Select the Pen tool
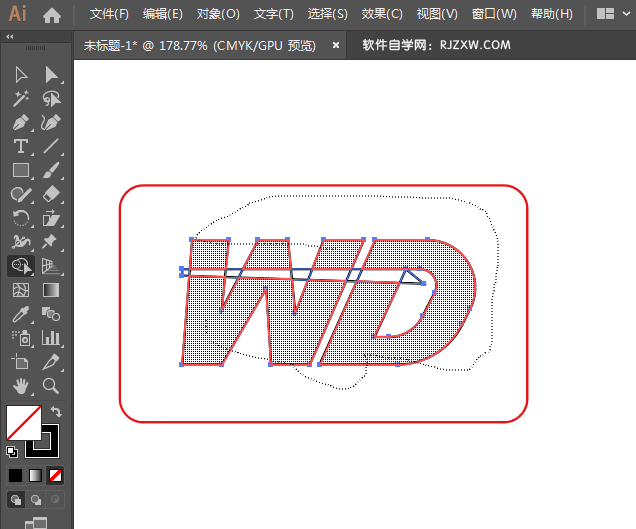Image resolution: width=636 pixels, height=529 pixels. 21,123
